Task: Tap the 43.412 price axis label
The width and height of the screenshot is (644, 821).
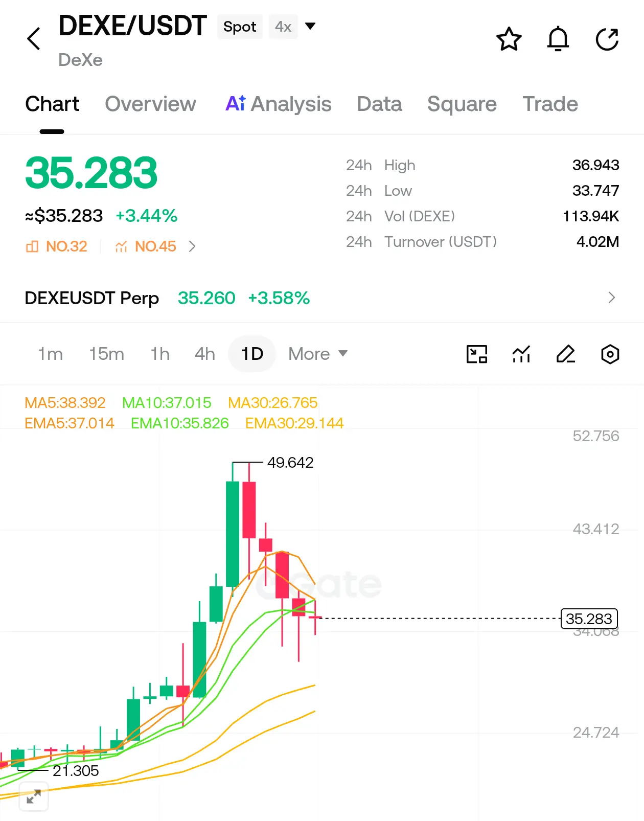Action: click(596, 529)
